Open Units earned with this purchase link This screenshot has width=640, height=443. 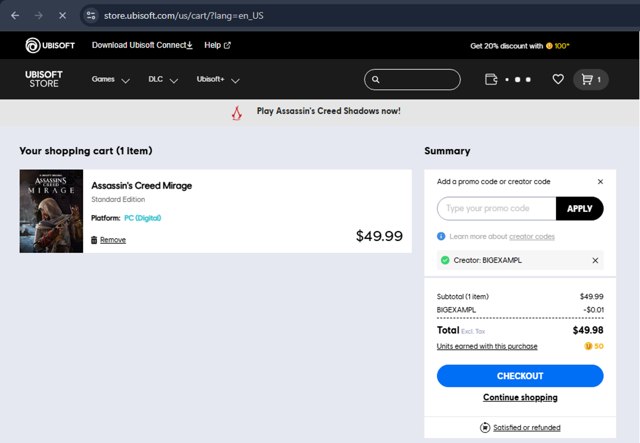coord(487,346)
